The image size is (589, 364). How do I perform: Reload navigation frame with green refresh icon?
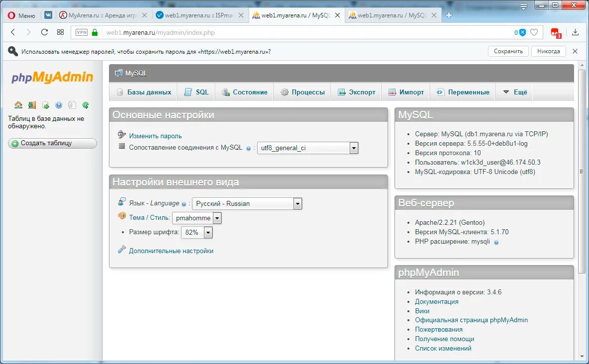86,105
